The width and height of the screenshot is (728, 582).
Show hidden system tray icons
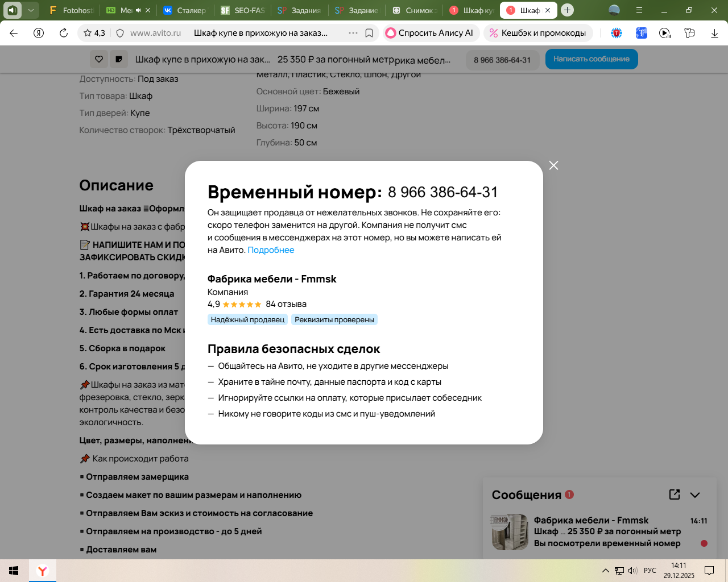pos(605,571)
